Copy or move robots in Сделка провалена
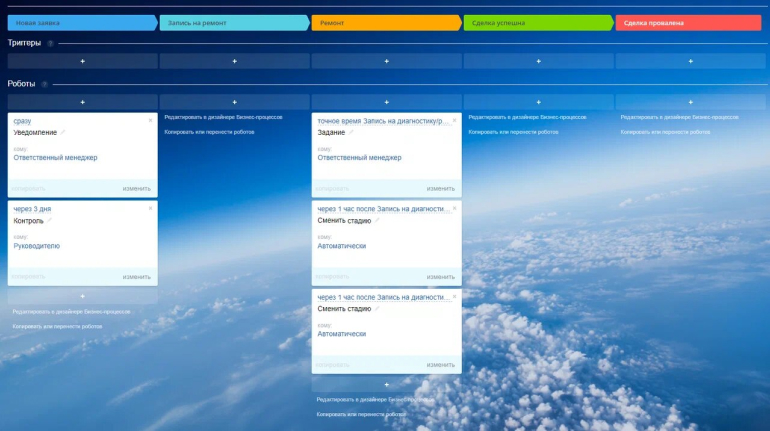The width and height of the screenshot is (770, 431). [x=665, y=132]
